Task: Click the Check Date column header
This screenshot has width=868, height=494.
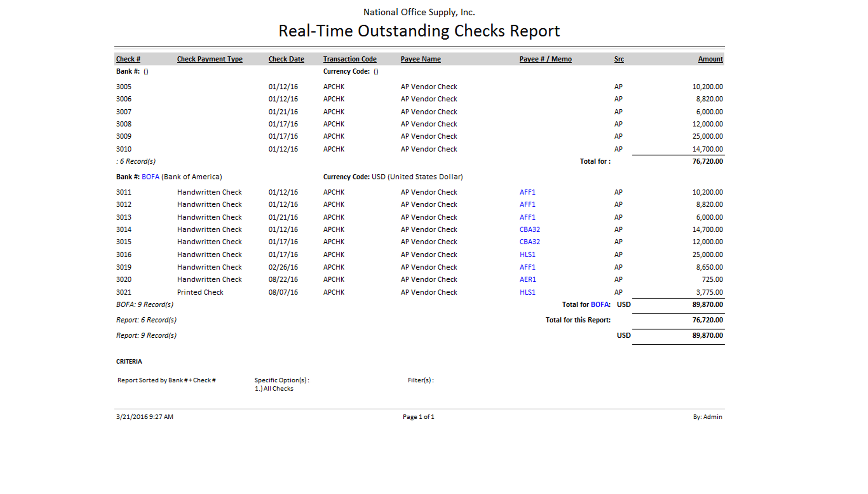Action: coord(286,59)
